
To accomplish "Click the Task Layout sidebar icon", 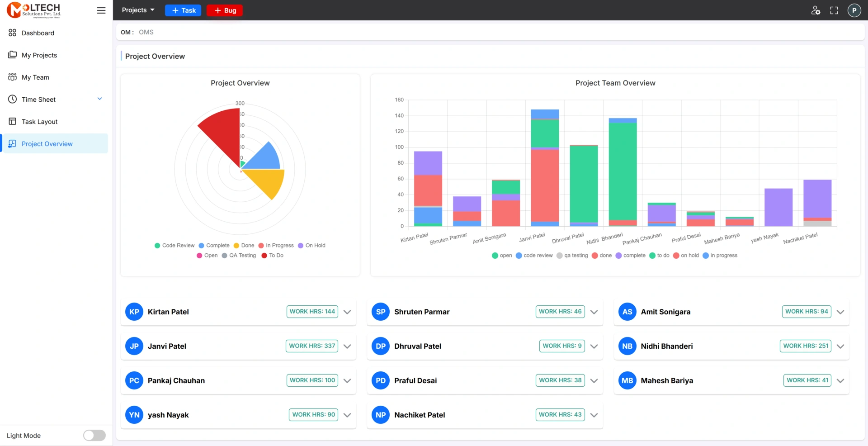I will point(12,121).
